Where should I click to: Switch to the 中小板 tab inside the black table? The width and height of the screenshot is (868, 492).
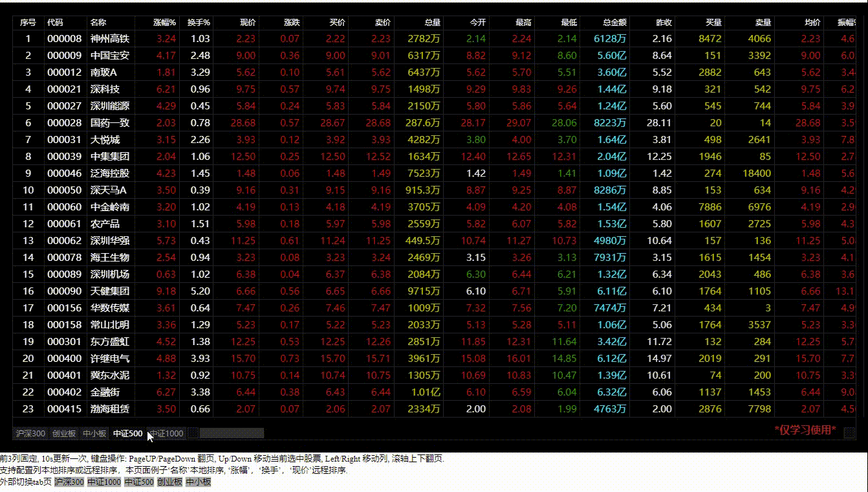pos(94,434)
